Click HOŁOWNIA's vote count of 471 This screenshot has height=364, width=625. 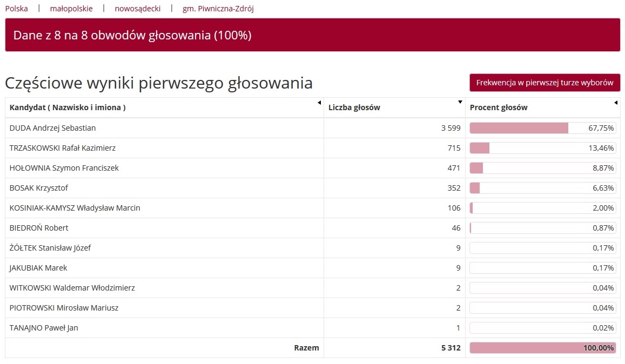coord(453,168)
